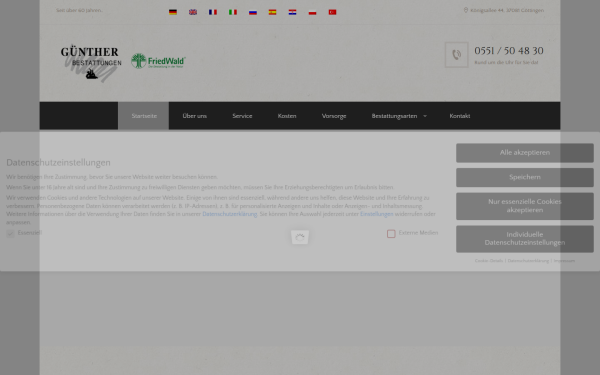Open the Vorsorge menu item
Viewport: 600px width, 375px height.
click(334, 116)
